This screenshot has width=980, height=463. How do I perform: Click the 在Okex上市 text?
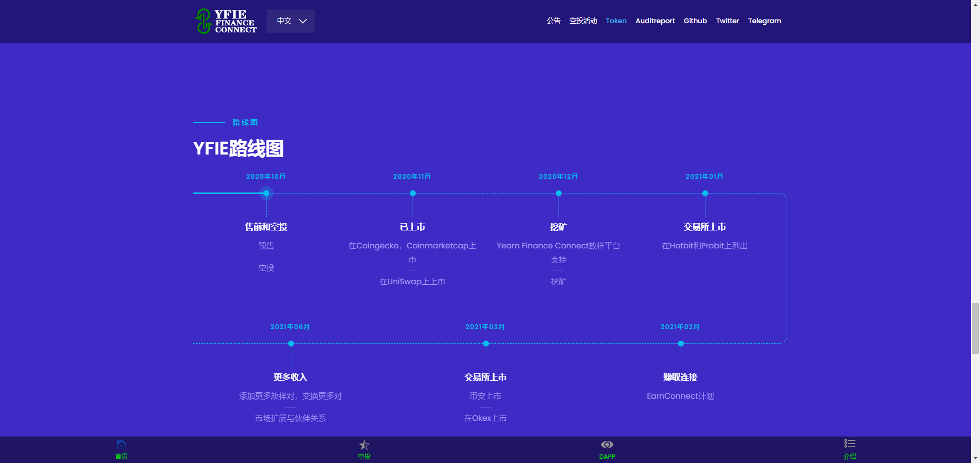[x=485, y=418]
